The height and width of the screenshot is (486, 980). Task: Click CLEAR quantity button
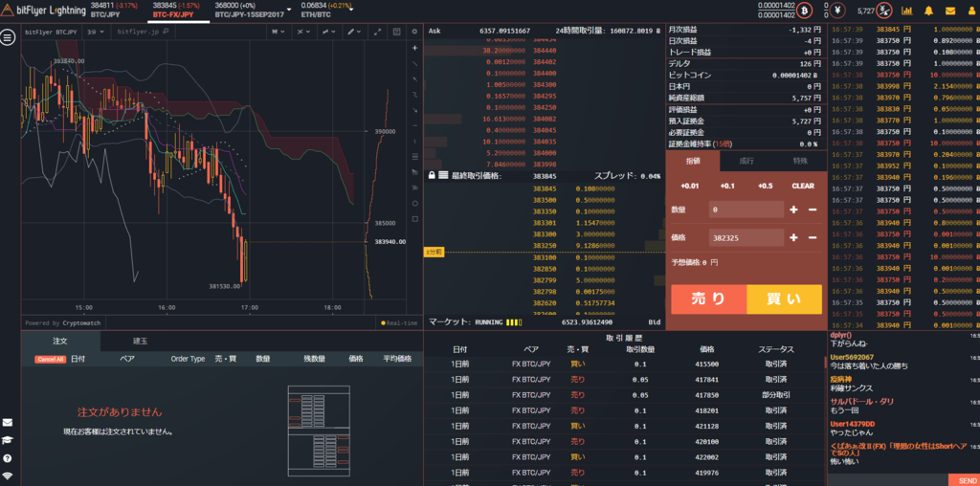(803, 187)
